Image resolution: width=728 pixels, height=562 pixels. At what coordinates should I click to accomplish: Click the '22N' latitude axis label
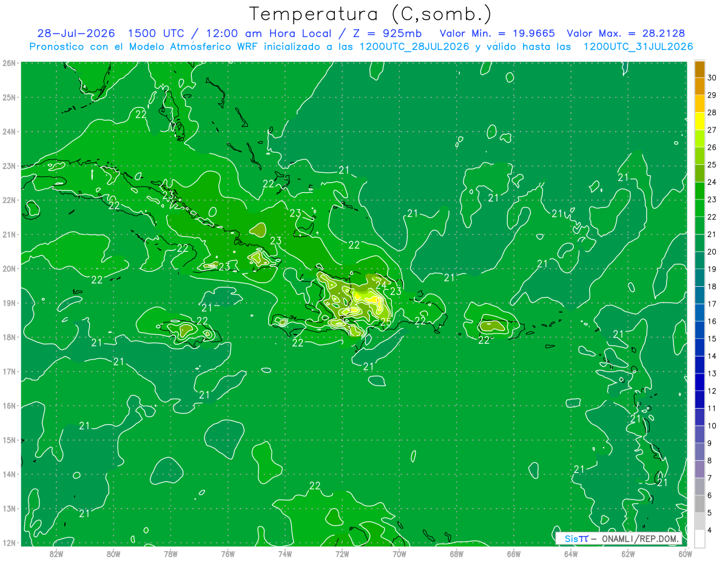tap(9, 200)
